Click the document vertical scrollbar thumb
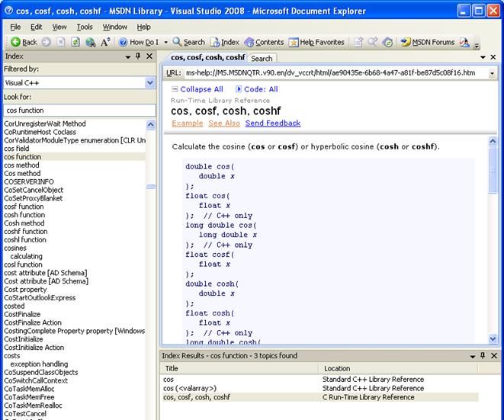The width and height of the screenshot is (504, 420). (493, 171)
